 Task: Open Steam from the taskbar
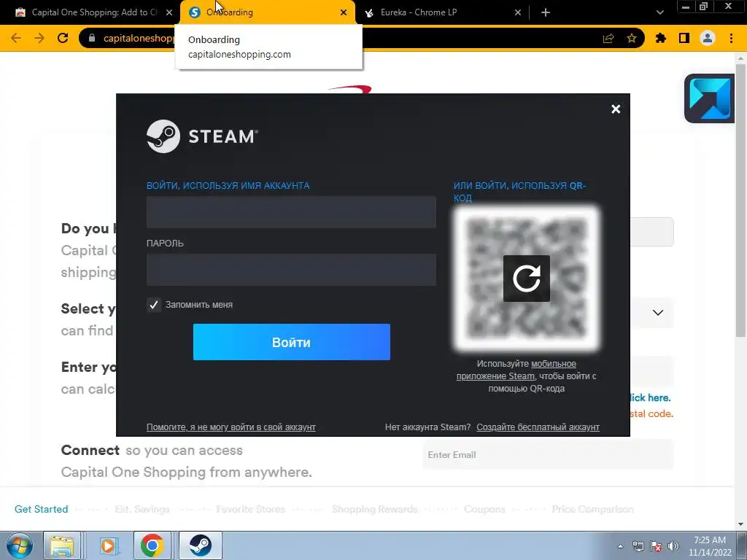click(201, 545)
